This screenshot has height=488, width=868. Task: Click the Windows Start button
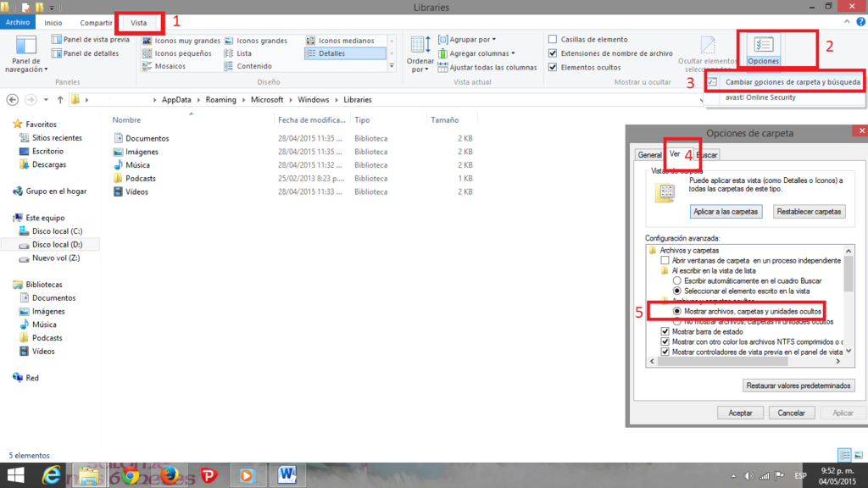pyautogui.click(x=15, y=475)
